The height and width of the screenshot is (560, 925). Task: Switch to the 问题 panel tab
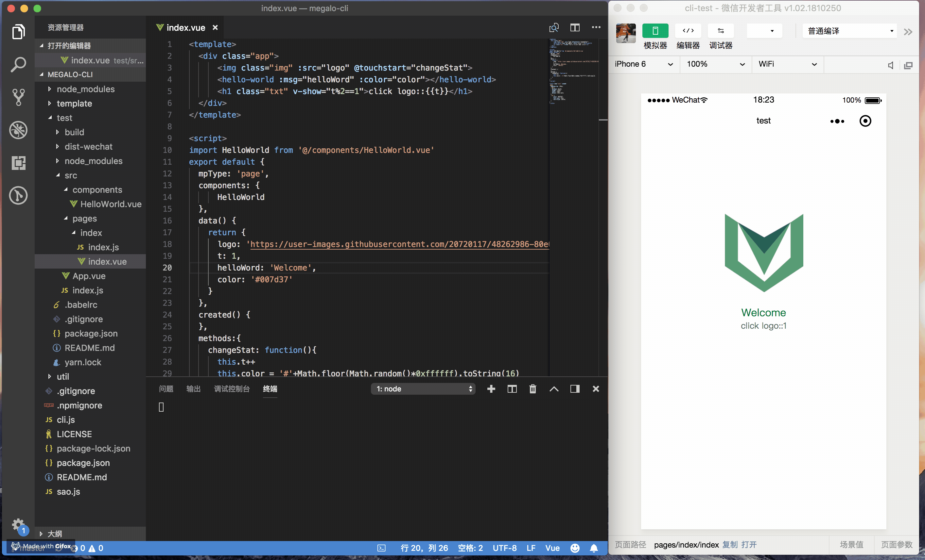[166, 388]
